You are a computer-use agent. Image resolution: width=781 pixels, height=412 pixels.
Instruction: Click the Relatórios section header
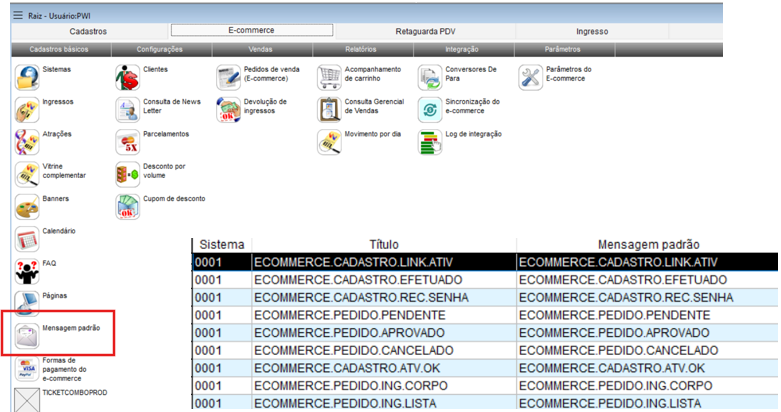[361, 49]
